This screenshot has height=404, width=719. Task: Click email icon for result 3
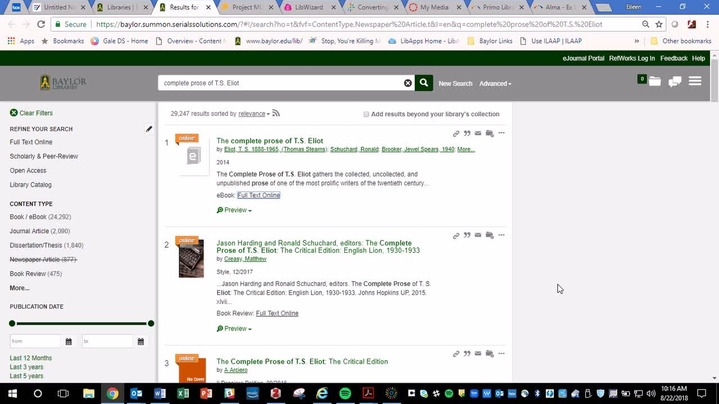(x=478, y=354)
